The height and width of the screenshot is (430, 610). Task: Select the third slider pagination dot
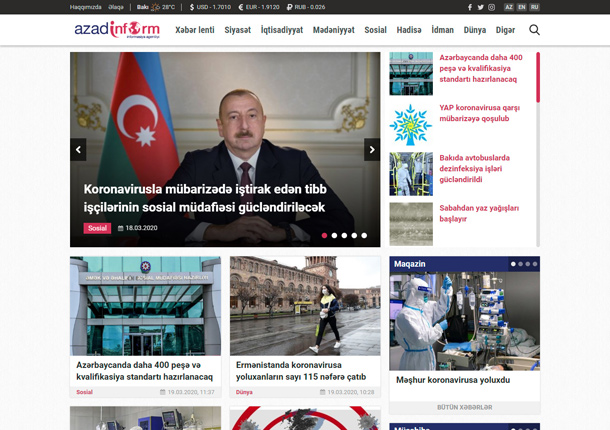click(x=344, y=236)
